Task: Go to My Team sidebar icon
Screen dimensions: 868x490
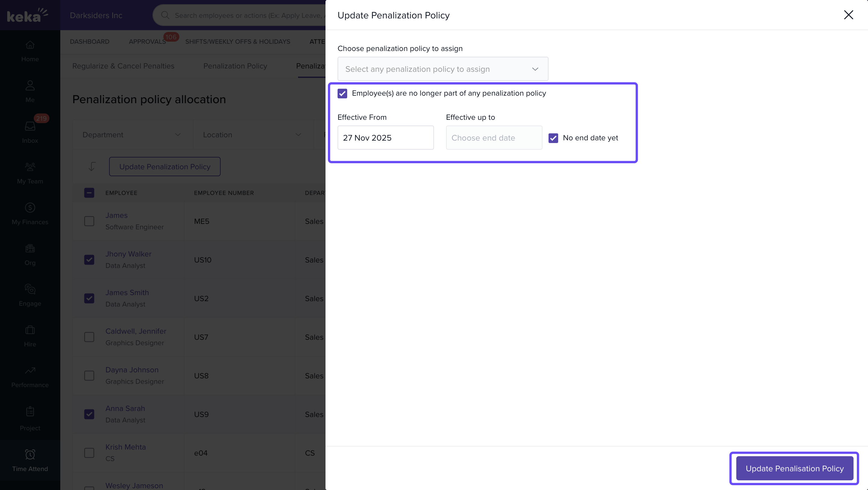Action: click(30, 167)
